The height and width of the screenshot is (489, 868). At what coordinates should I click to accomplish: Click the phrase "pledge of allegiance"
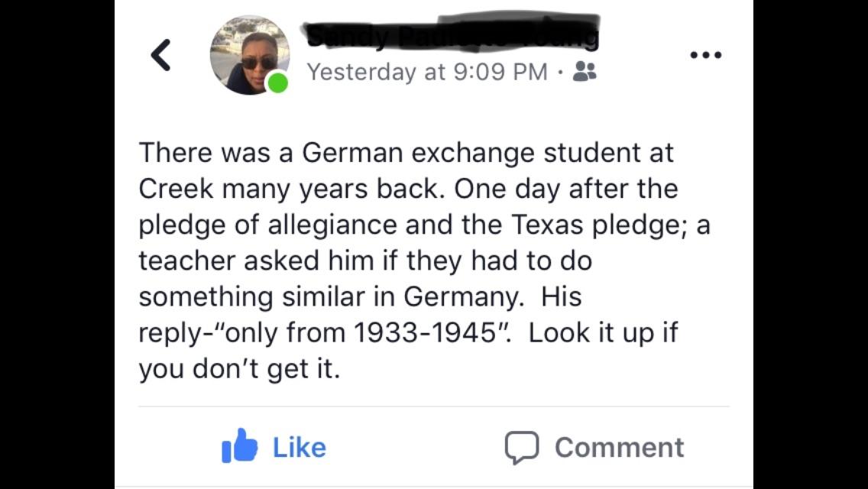(x=268, y=225)
